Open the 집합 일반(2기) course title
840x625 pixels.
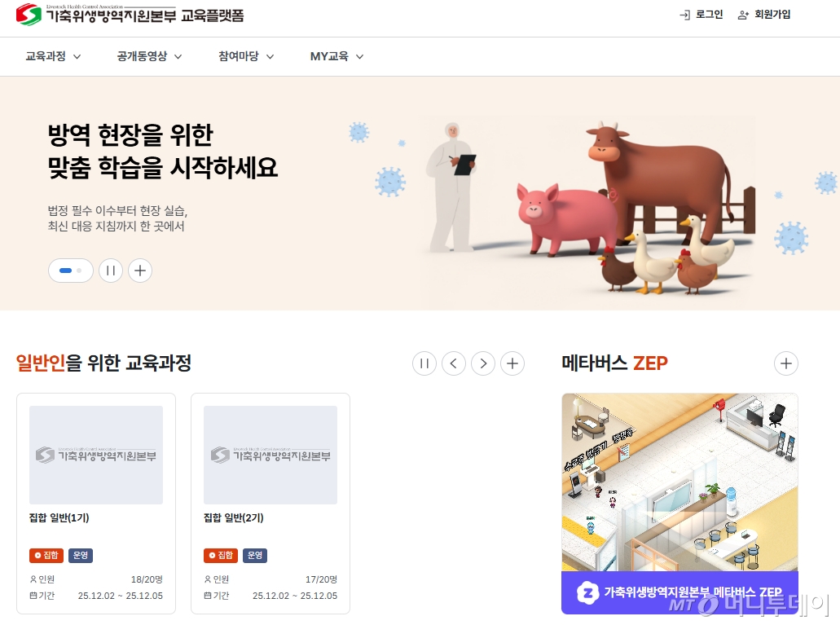pos(234,517)
